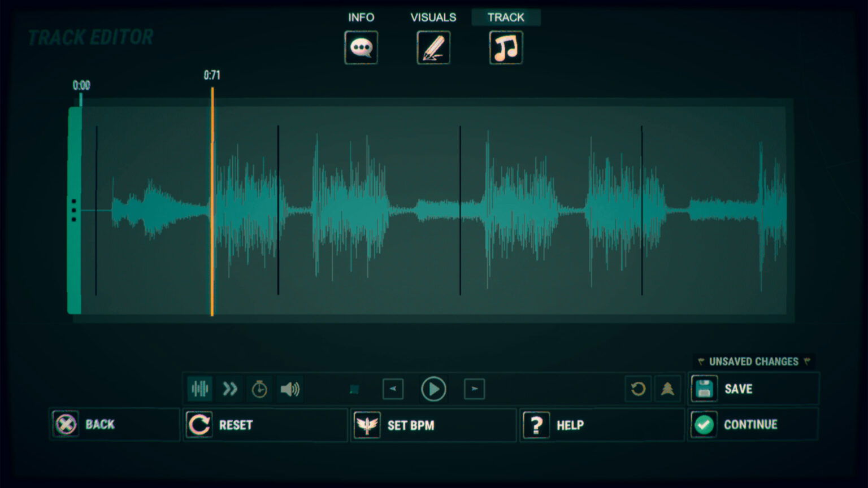Screen dimensions: 868x488
Task: Select the Visuals pencil editor
Action: (x=433, y=47)
